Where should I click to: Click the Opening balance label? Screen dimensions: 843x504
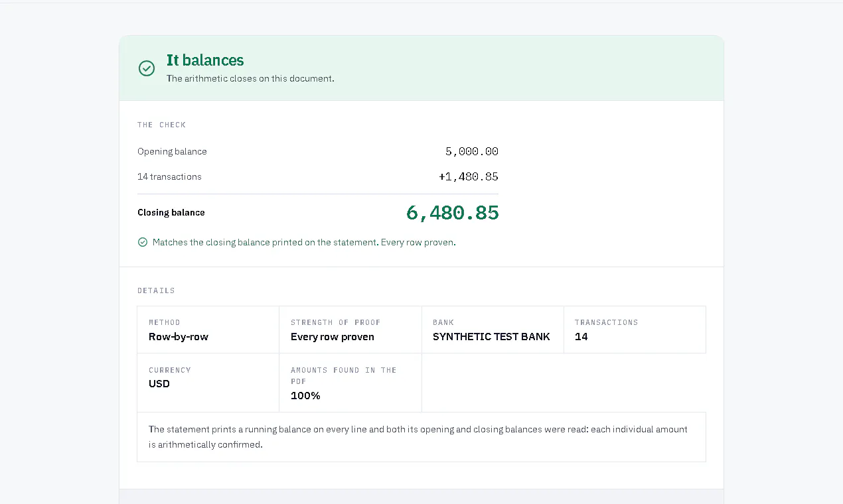coord(172,152)
